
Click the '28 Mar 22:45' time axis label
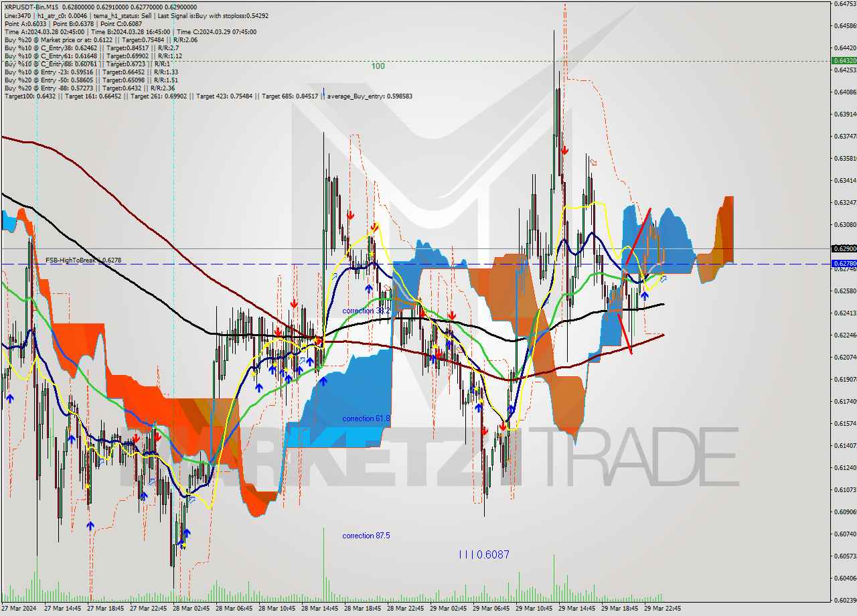pos(405,609)
